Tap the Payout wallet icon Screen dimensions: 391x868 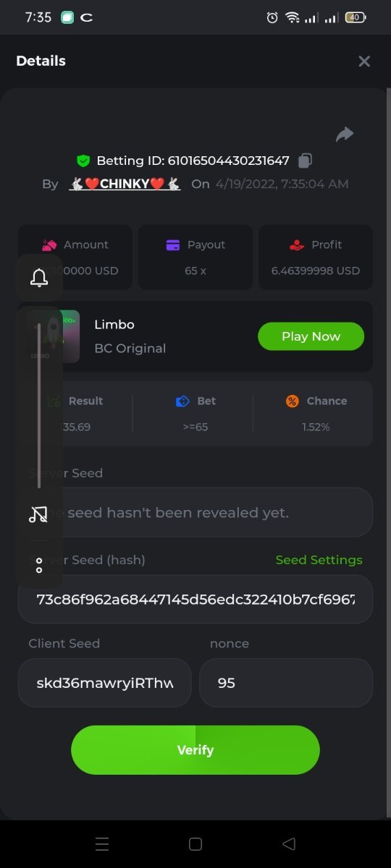(x=173, y=244)
